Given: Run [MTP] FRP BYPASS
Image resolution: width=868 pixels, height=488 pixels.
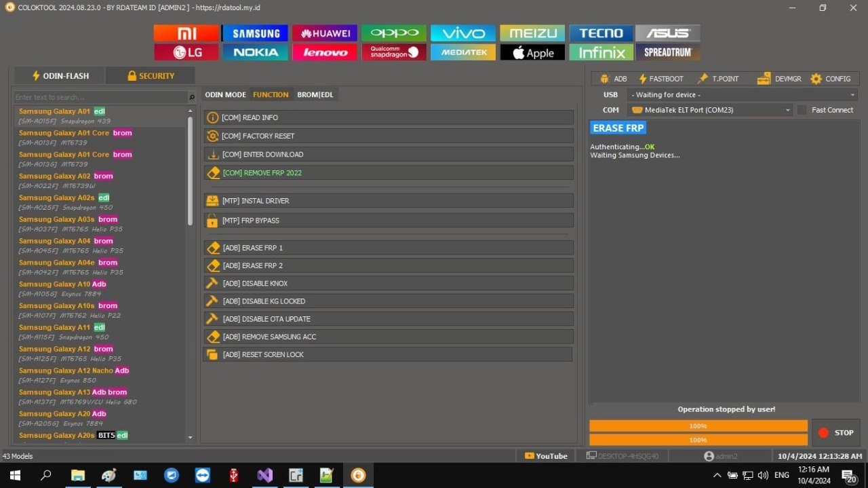Looking at the screenshot, I should click(x=389, y=221).
